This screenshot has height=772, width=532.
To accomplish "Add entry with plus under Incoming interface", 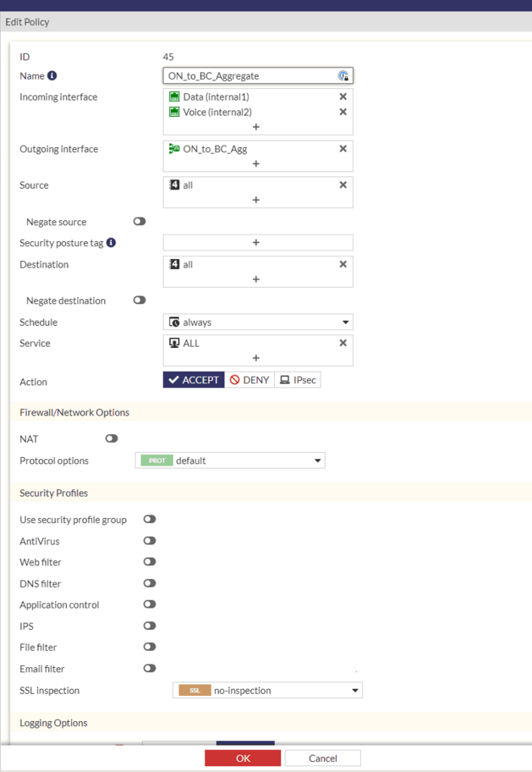I will tap(256, 127).
